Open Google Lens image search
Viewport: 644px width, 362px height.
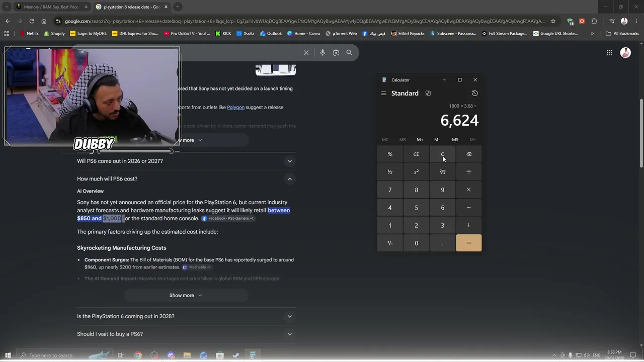336,53
